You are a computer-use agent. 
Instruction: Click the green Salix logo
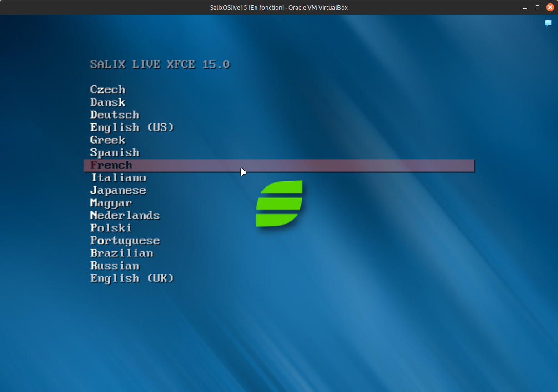click(279, 204)
